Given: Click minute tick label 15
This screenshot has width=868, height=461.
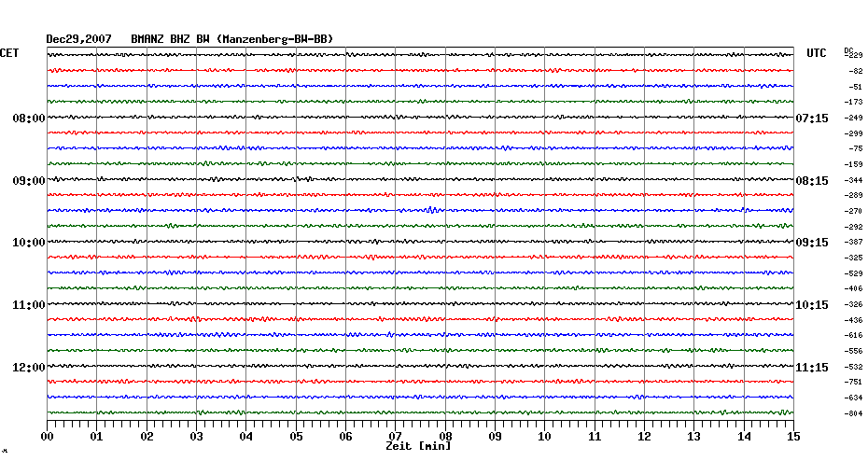Looking at the screenshot, I should tap(793, 437).
